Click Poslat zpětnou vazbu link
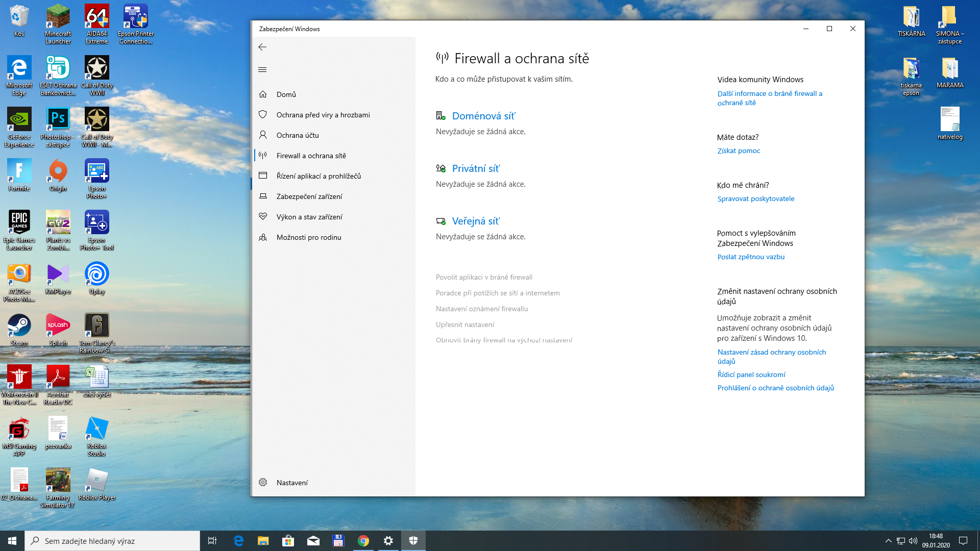This screenshot has width=980, height=551. point(751,257)
